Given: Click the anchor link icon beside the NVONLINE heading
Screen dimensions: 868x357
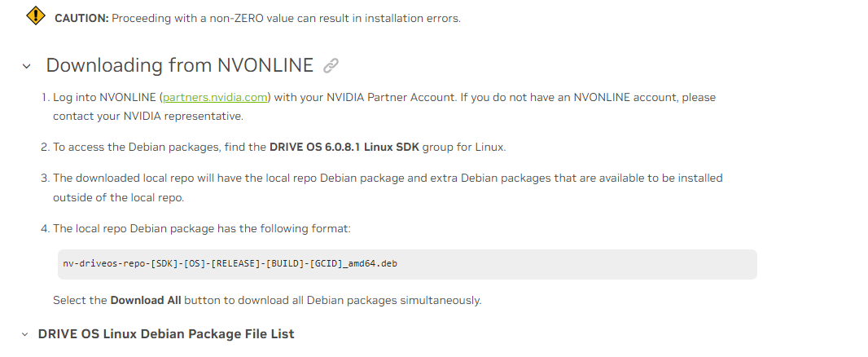Looking at the screenshot, I should [331, 65].
